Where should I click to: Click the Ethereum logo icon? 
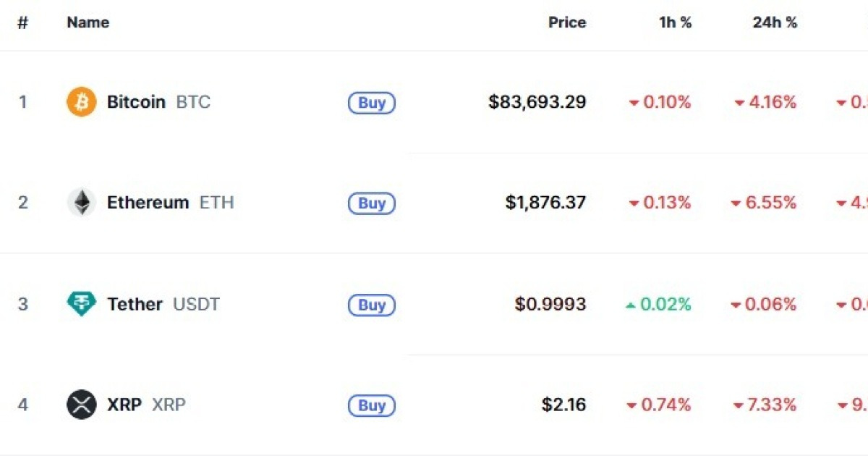click(x=81, y=203)
